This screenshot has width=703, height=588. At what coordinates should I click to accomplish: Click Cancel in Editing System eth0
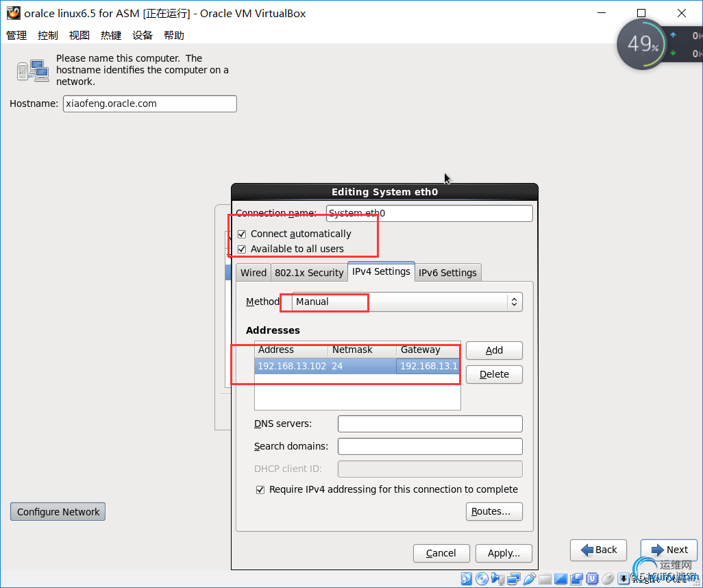tap(441, 553)
